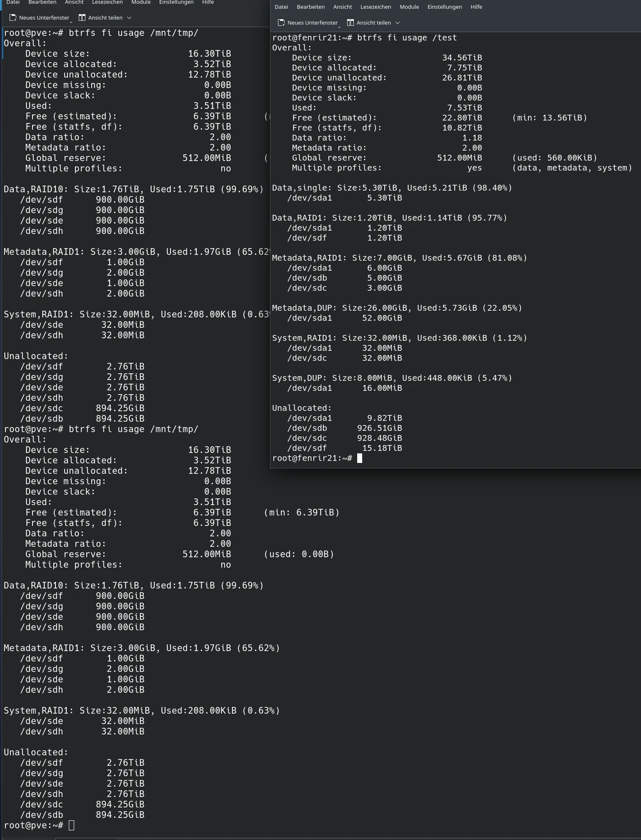Expand the Ansicht teilen chevron in the fenrir21 window
Screen dimensions: 641x840
(398, 23)
